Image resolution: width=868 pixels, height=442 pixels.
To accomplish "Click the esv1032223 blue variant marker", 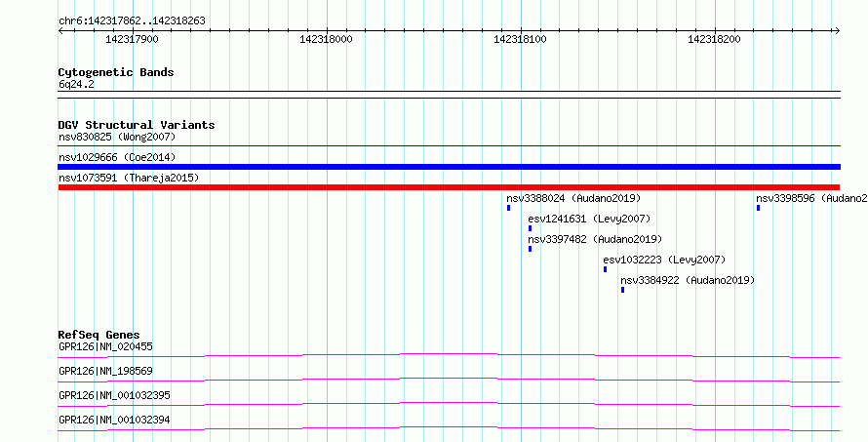I will point(605,269).
